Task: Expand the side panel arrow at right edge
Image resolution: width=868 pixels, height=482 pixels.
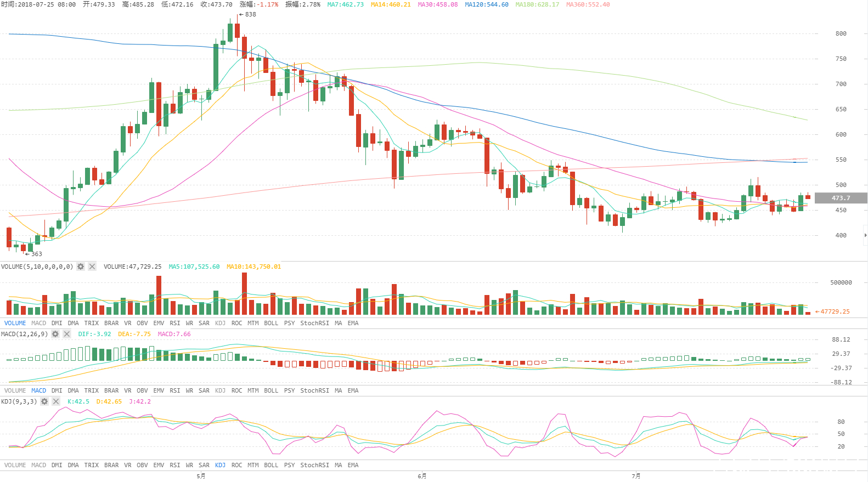Action: click(x=865, y=235)
